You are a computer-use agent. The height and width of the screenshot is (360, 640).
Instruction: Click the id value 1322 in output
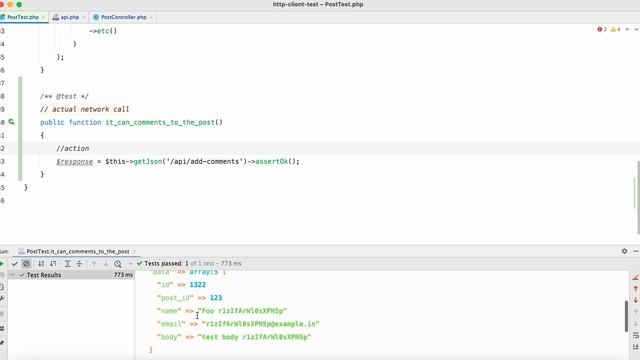click(198, 285)
